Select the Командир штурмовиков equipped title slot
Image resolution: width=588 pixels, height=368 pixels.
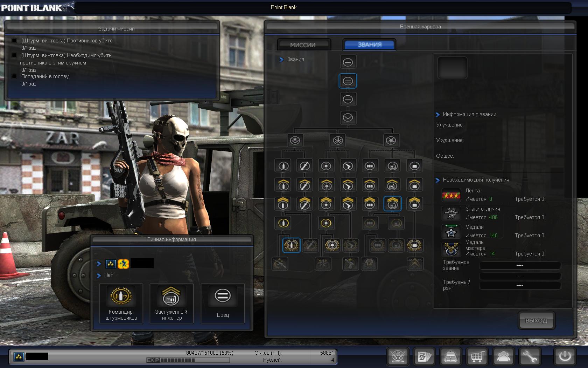pyautogui.click(x=121, y=304)
